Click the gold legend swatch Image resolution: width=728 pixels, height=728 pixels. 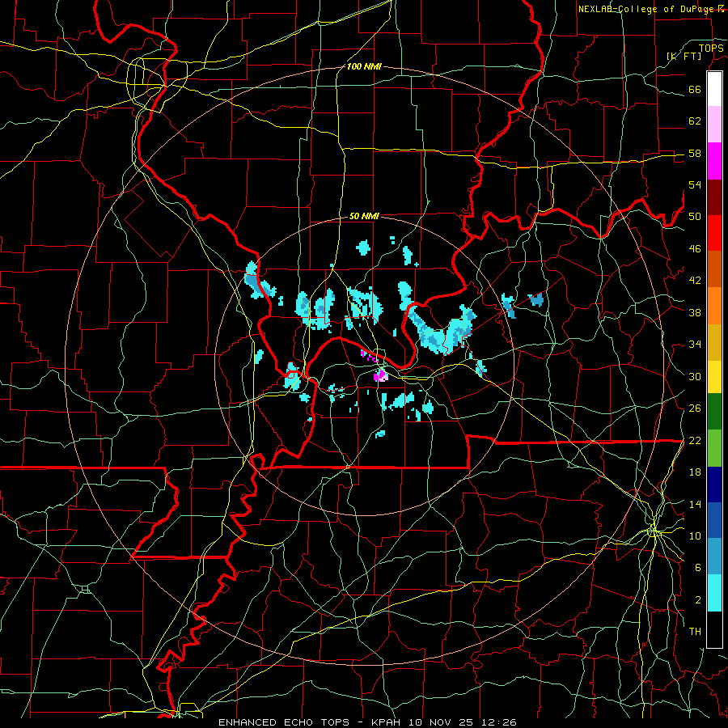714,342
